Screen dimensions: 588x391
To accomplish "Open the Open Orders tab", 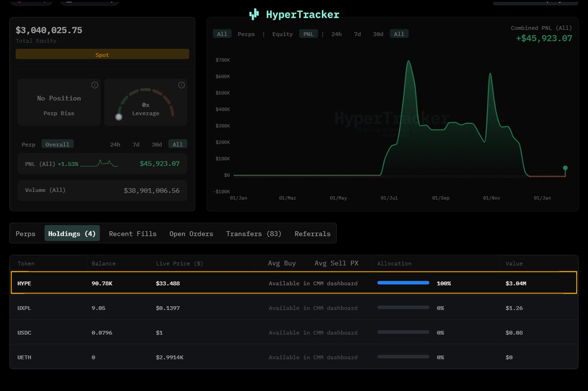I will [x=191, y=234].
